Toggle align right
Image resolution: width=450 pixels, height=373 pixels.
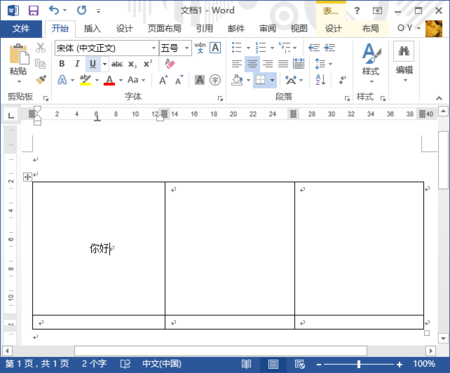(267, 64)
